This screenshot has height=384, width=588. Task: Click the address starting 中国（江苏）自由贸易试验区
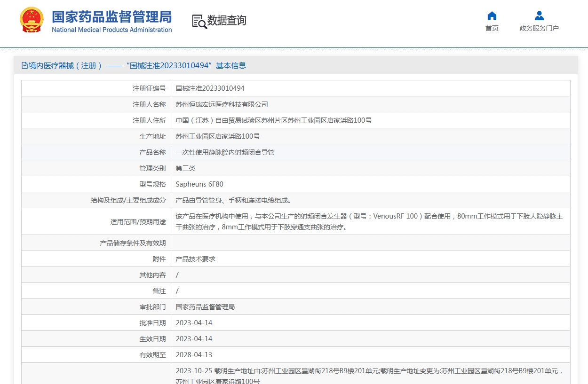pyautogui.click(x=273, y=120)
